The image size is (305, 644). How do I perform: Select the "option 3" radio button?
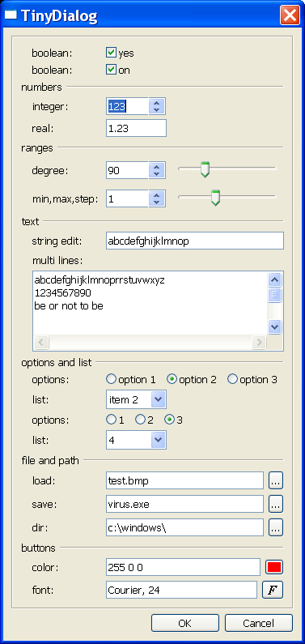(232, 379)
